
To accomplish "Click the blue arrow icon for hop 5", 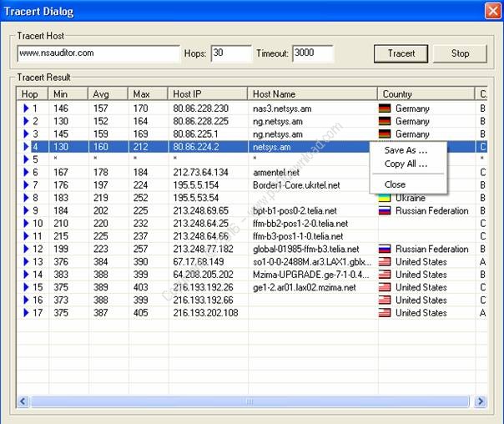I will coord(27,159).
